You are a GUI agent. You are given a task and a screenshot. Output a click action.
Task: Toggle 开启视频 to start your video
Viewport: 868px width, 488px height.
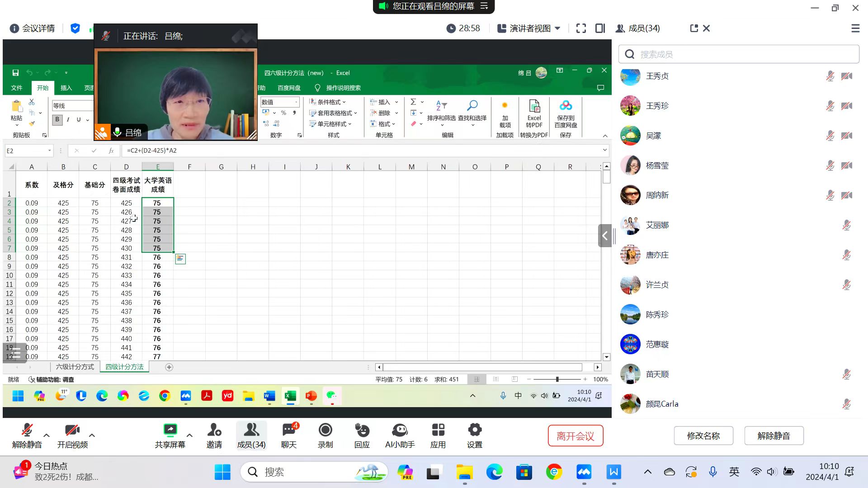coord(72,434)
